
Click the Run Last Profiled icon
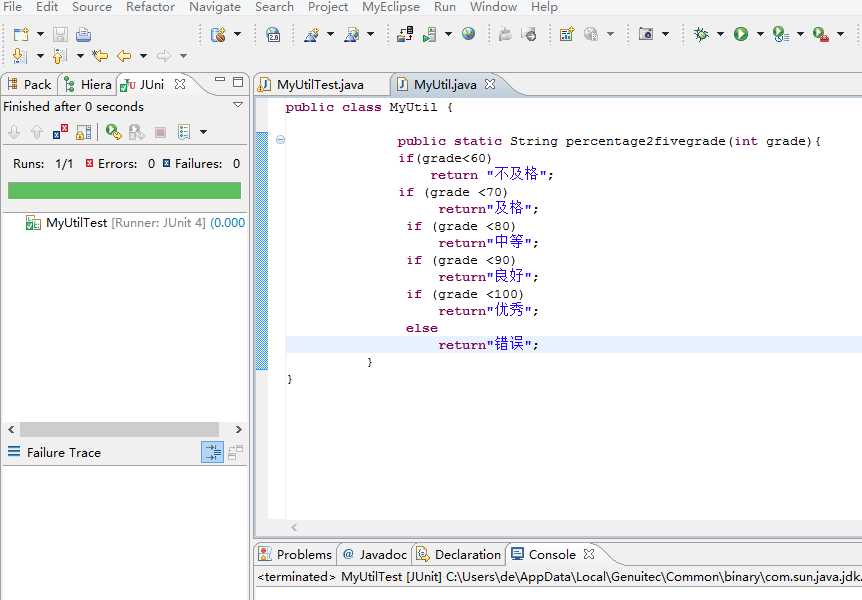(781, 34)
